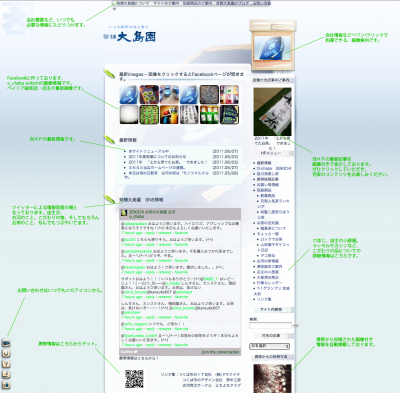Click 'Join the conversation' in the Twitter widget

[x=220, y=352]
